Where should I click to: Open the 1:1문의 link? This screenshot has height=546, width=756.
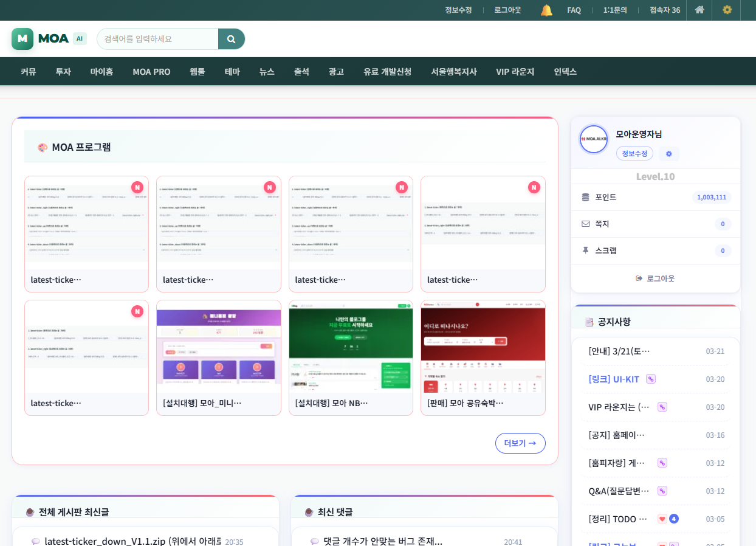[x=615, y=10]
